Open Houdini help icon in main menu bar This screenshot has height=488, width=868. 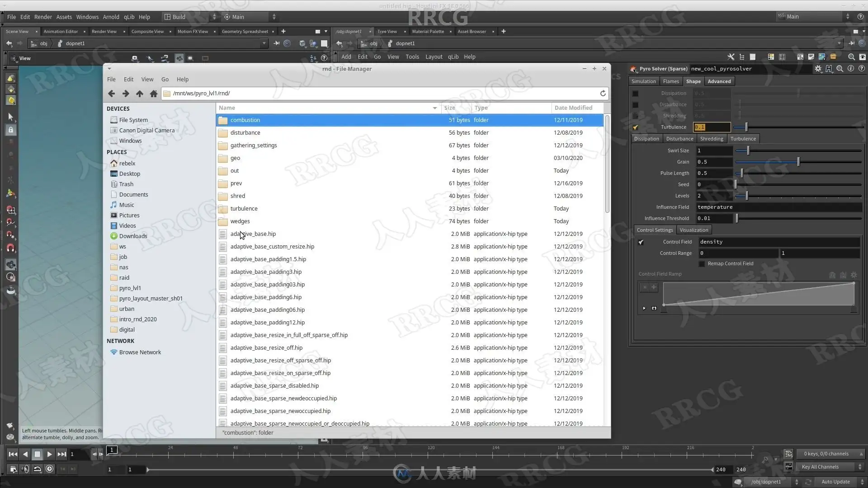point(860,17)
